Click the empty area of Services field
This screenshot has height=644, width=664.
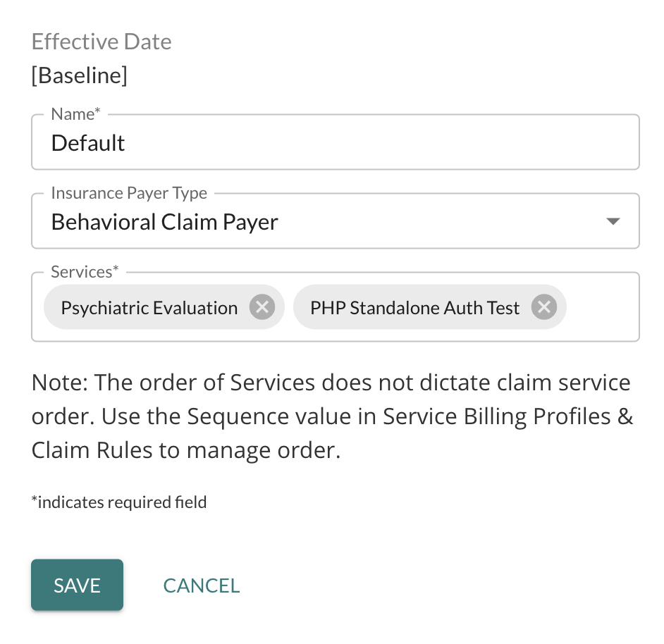(x=601, y=307)
